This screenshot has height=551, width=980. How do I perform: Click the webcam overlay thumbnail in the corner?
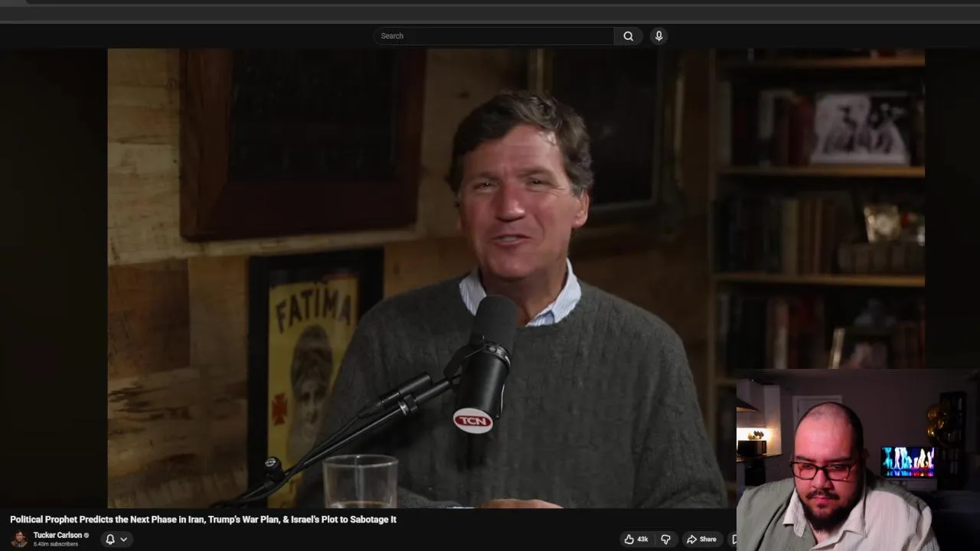(x=857, y=461)
